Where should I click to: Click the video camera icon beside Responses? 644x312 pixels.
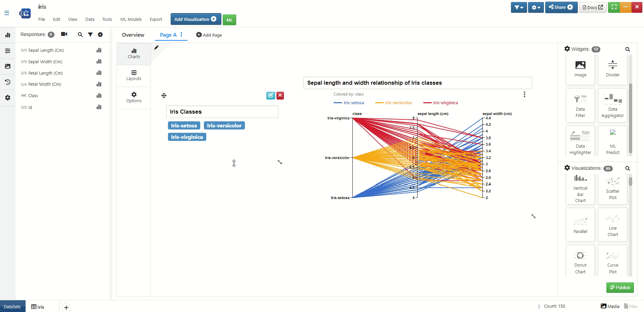coord(64,34)
